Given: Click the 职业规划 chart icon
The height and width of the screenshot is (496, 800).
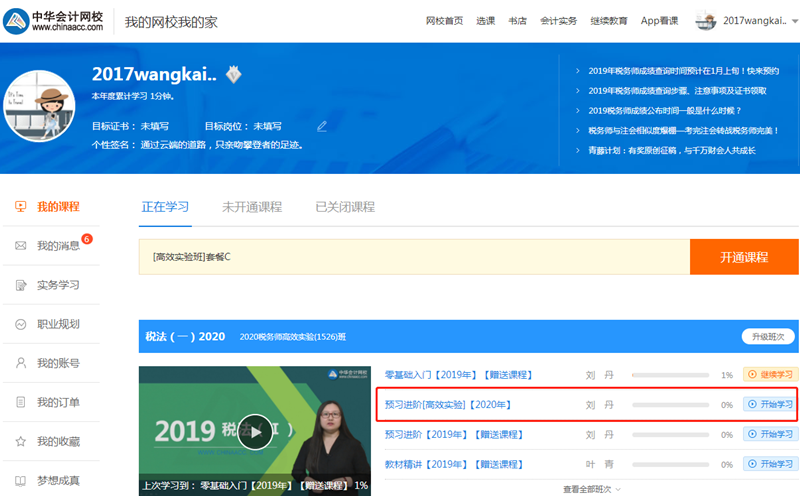Looking at the screenshot, I should click(20, 324).
